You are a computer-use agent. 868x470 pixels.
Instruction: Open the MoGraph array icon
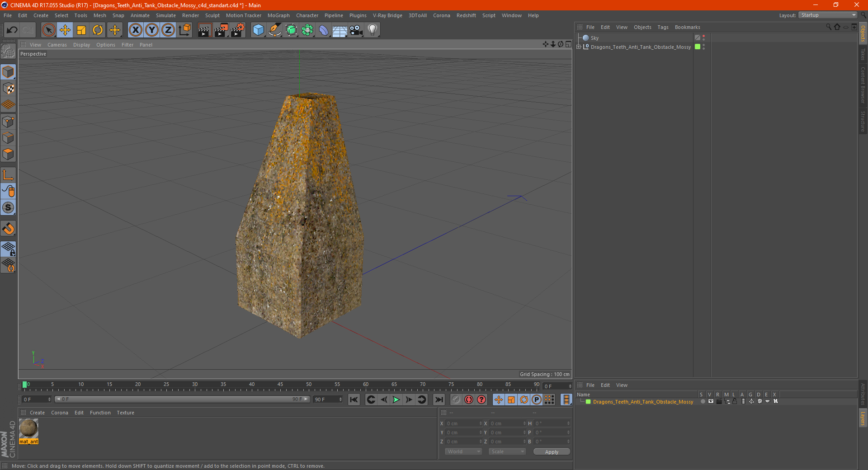click(x=307, y=30)
